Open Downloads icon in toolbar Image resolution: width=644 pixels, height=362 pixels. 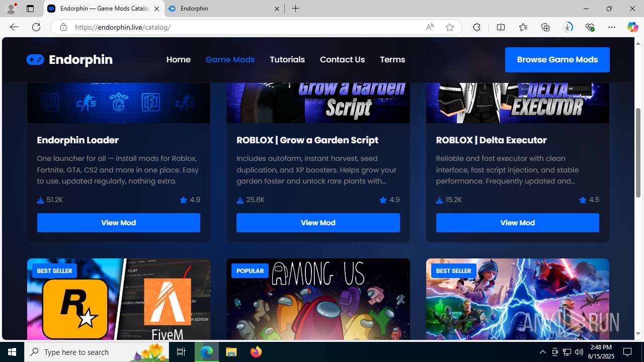568,27
